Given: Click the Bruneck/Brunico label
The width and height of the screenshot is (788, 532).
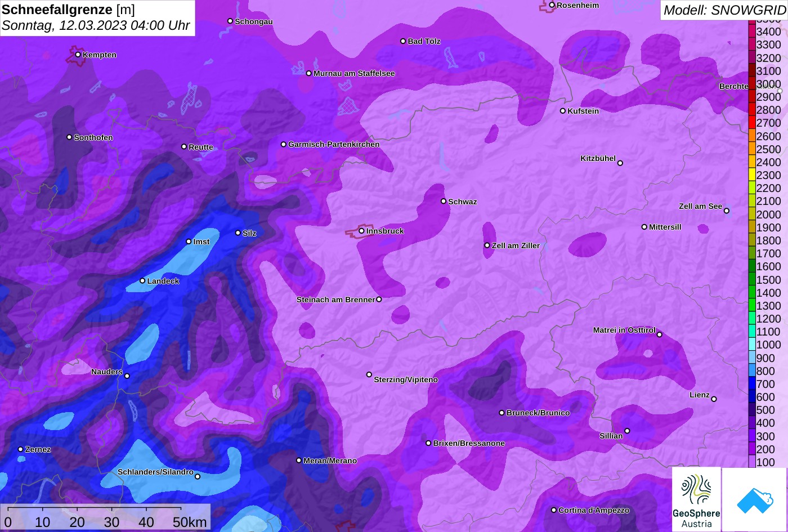Looking at the screenshot, I should coord(538,413).
